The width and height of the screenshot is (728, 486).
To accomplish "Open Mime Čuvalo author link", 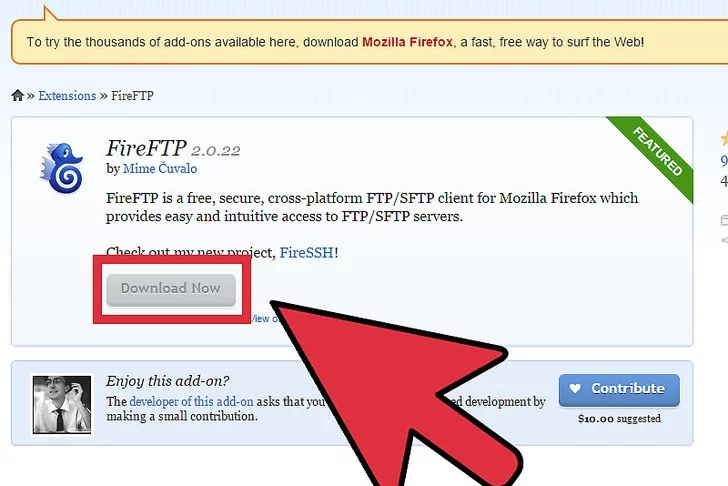I will (160, 168).
